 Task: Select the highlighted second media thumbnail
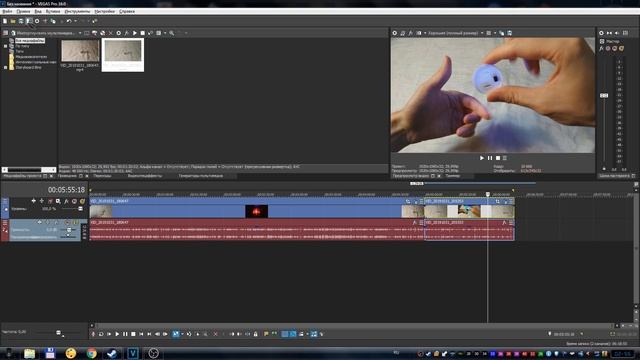point(123,55)
